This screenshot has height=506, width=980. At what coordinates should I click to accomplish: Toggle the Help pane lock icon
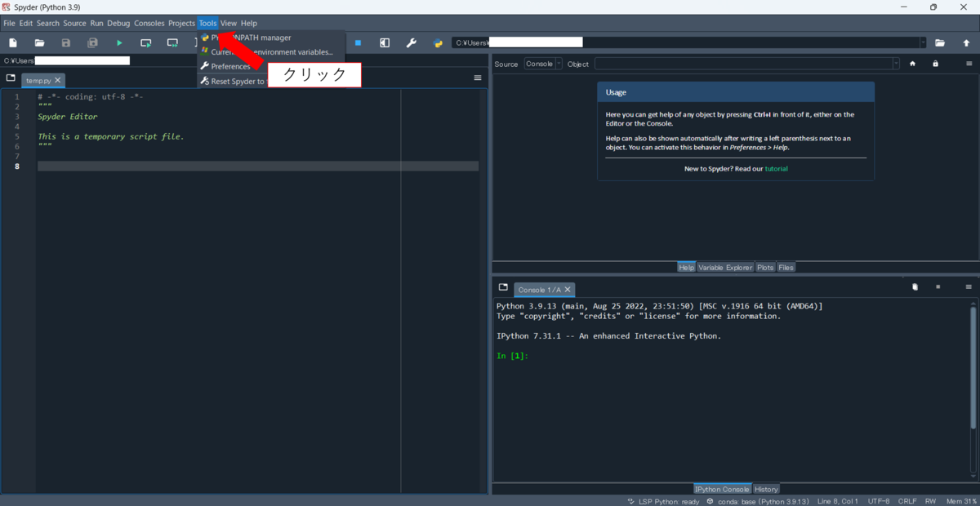pos(935,64)
